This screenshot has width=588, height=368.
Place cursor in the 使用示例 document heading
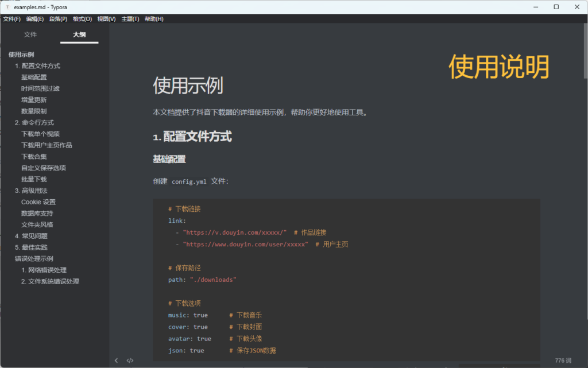[x=188, y=86]
